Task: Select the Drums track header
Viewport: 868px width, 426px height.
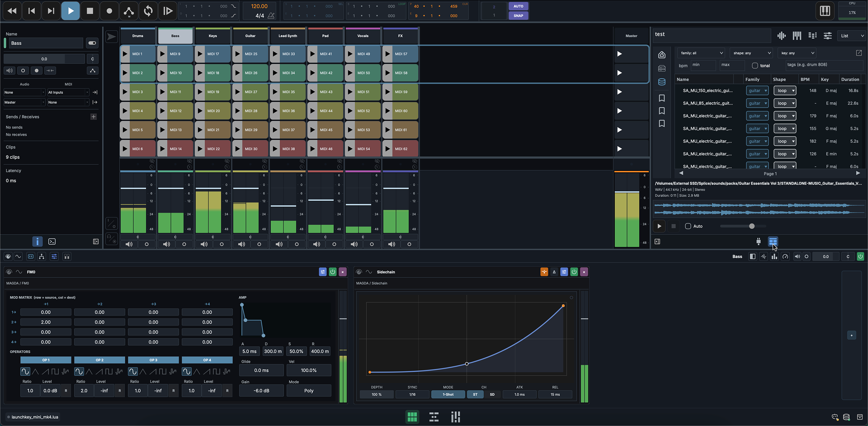Action: click(138, 36)
